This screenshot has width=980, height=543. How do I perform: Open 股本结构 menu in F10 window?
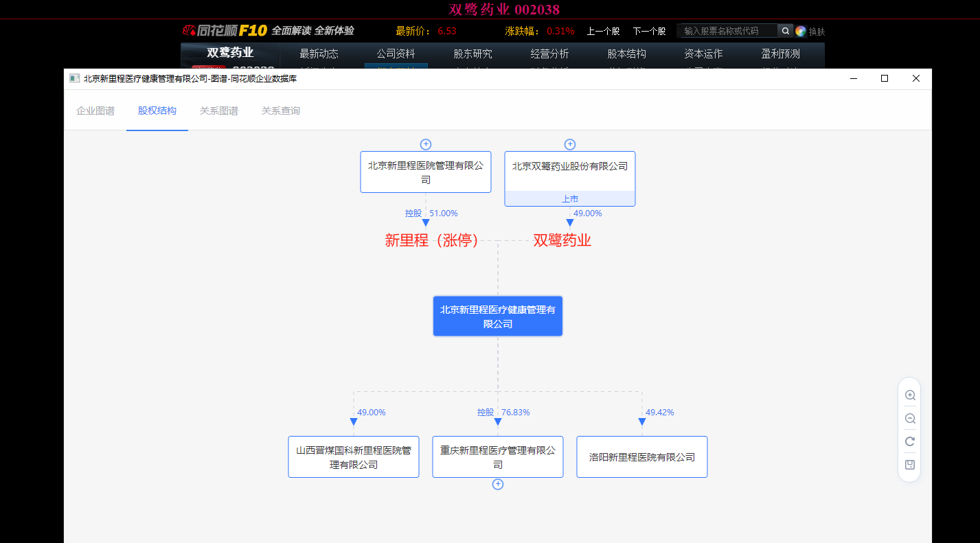point(627,54)
